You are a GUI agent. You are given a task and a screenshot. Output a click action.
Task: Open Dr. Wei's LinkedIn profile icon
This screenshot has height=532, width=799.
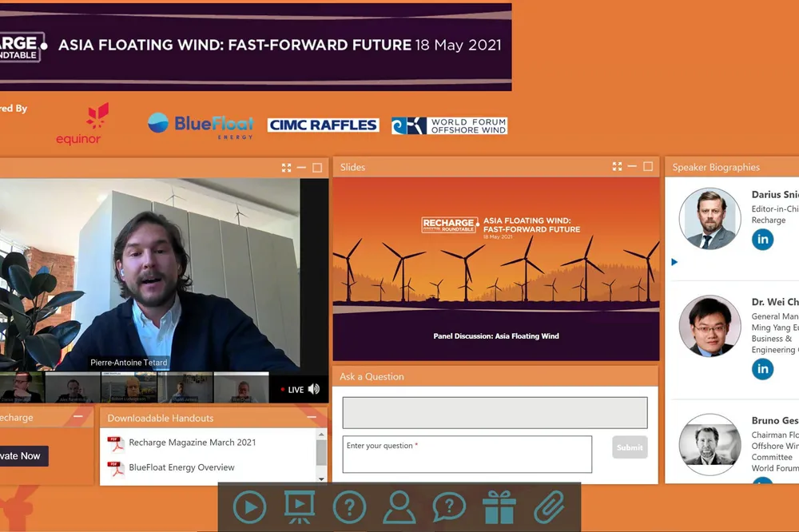(762, 368)
